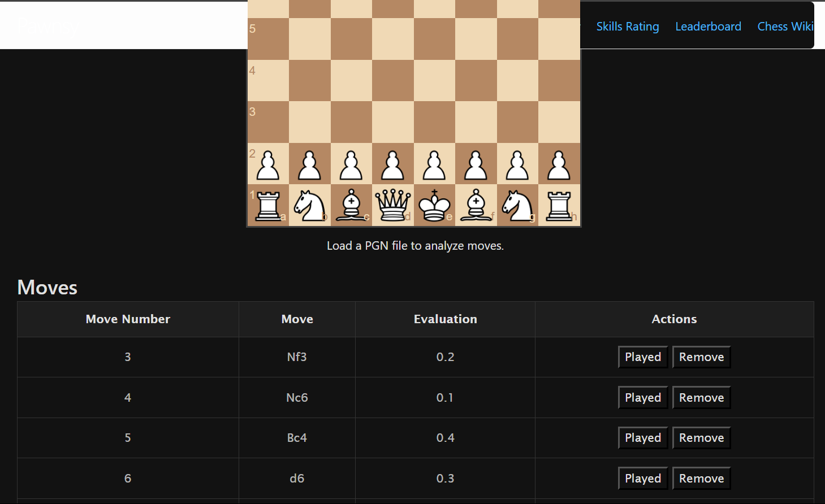Screen dimensions: 825x504
Task: Select the white pawn on e2
Action: click(434, 164)
